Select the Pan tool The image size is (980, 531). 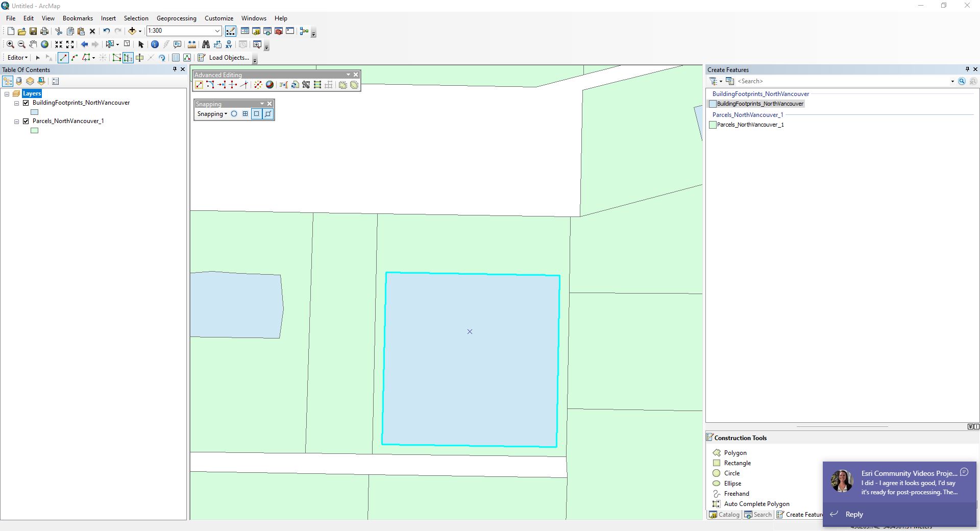point(33,44)
